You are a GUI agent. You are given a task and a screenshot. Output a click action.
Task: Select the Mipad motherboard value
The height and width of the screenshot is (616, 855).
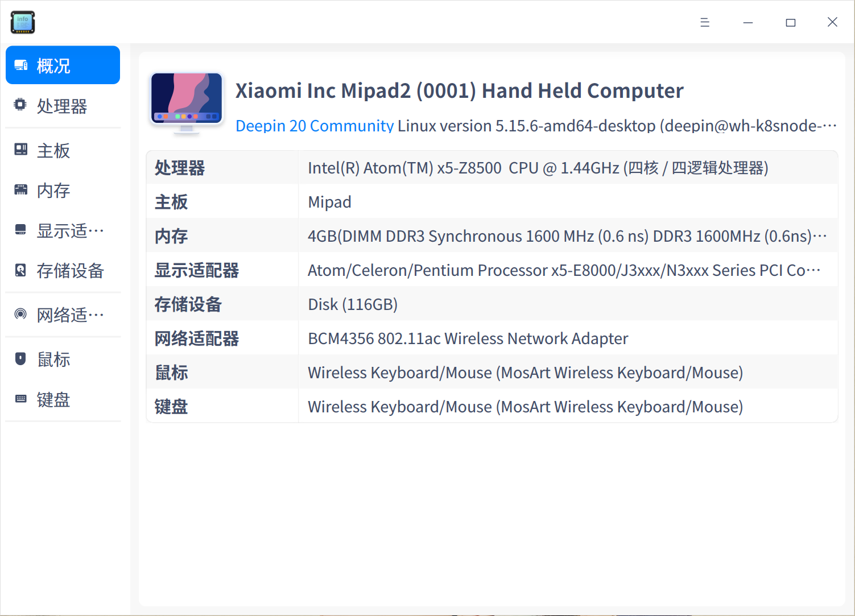point(329,202)
